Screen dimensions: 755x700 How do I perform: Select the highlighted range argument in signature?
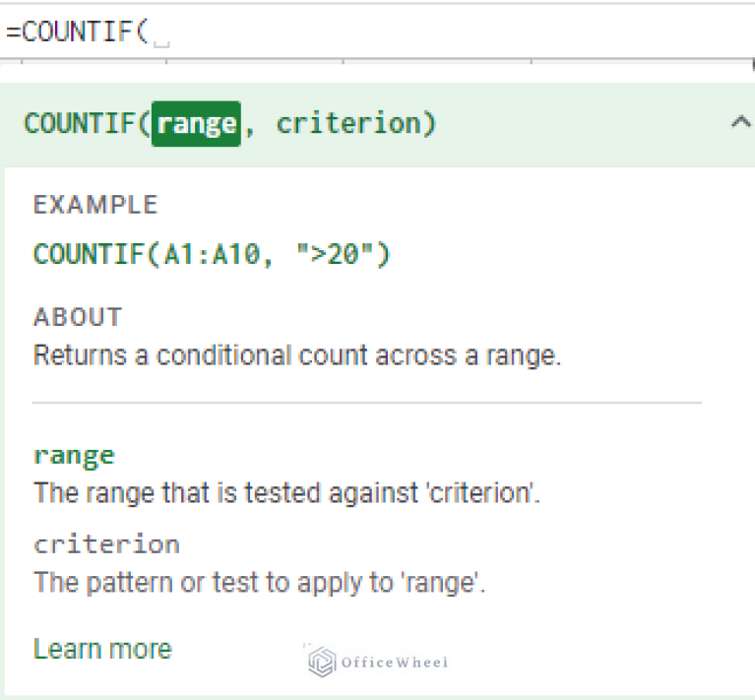196,124
